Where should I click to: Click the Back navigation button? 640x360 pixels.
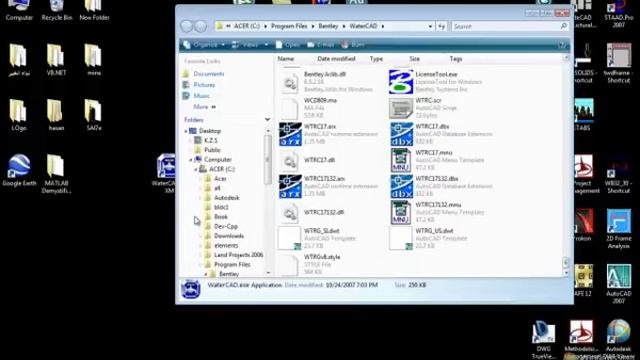point(187,26)
